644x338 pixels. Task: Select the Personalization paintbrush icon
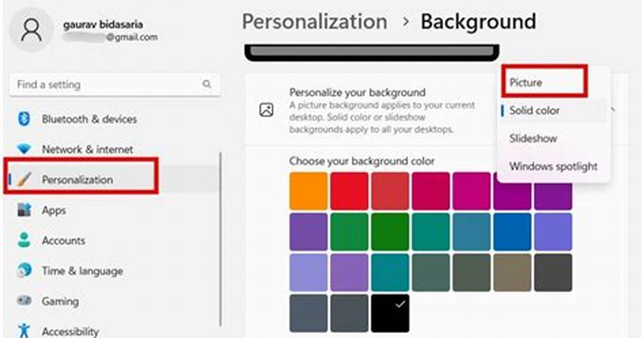point(24,179)
